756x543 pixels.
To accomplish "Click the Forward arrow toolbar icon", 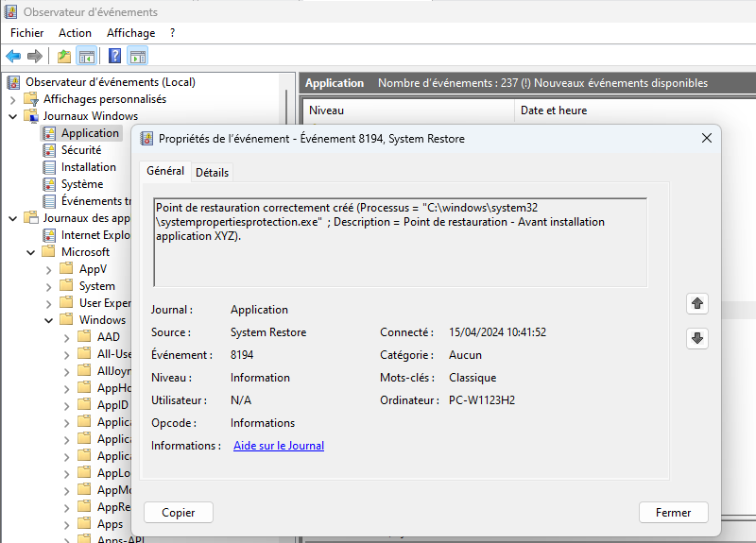I will [x=35, y=57].
